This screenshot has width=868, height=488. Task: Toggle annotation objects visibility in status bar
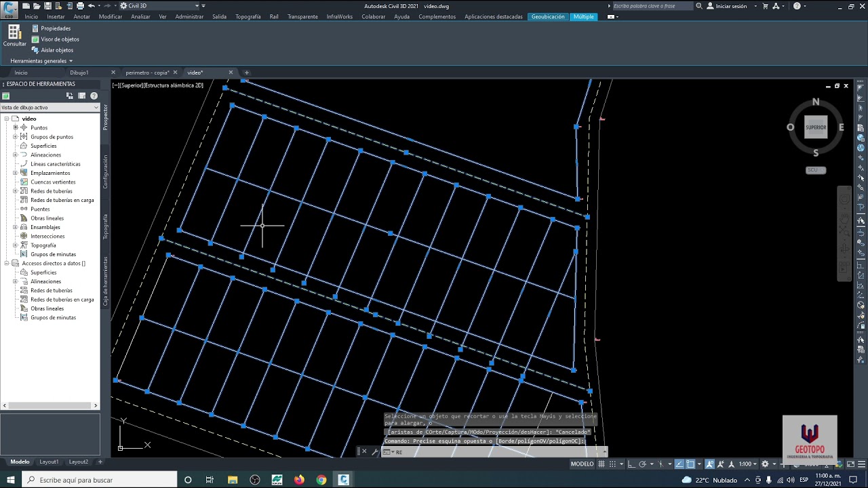pos(709,464)
